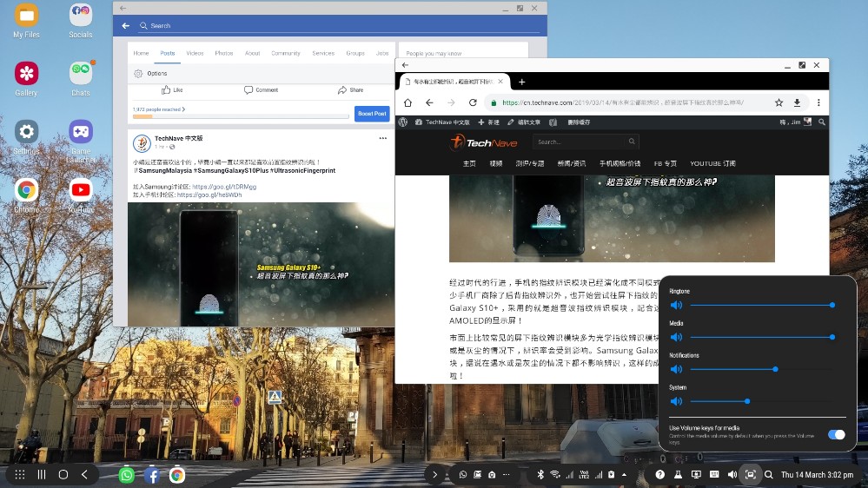Open the YOUTUBE 订阅 menu item on TechNave
Image resolution: width=868 pixels, height=488 pixels.
point(712,164)
